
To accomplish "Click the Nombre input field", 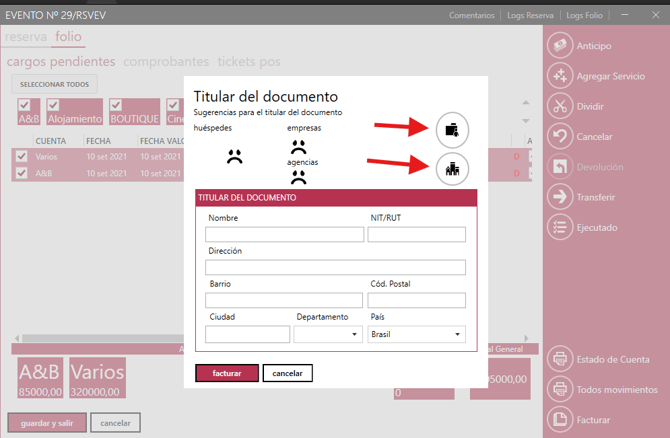I will click(285, 235).
